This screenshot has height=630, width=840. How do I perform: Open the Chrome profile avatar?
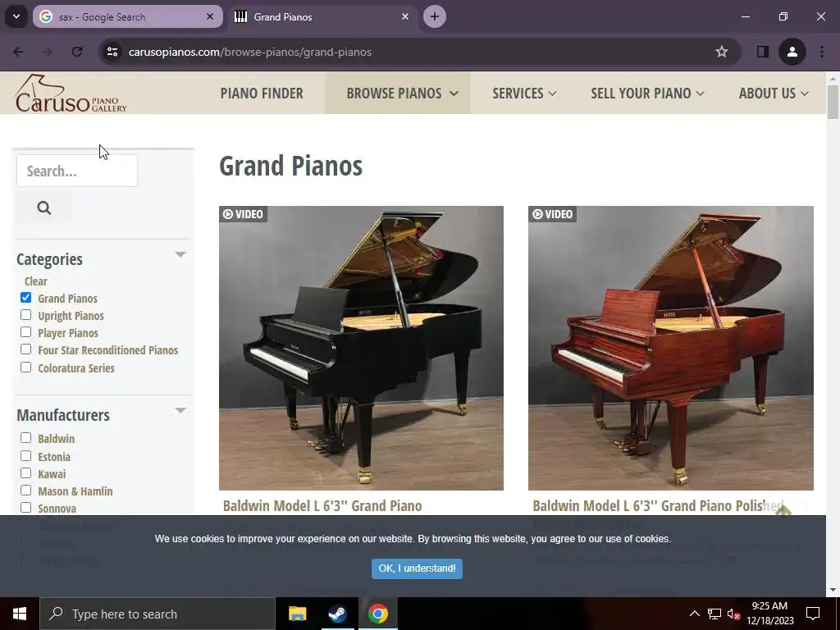(x=792, y=52)
